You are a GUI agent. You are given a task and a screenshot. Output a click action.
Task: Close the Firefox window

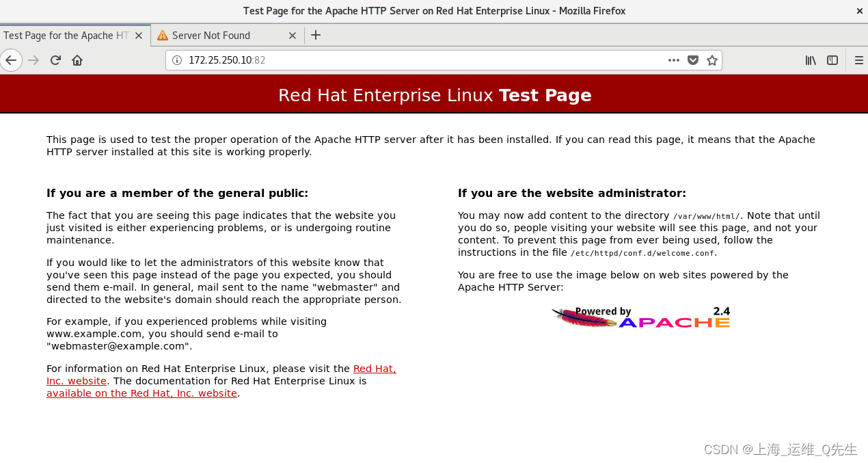859,11
